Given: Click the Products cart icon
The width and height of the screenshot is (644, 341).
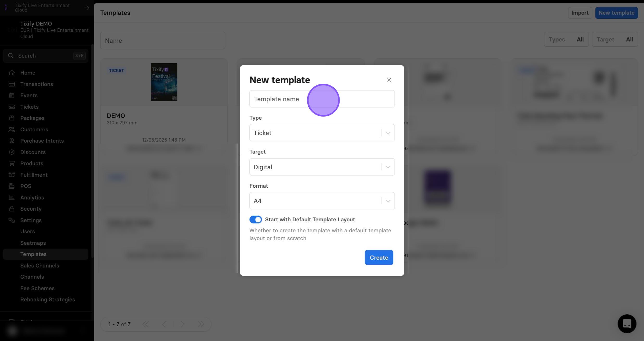Looking at the screenshot, I should tap(12, 163).
